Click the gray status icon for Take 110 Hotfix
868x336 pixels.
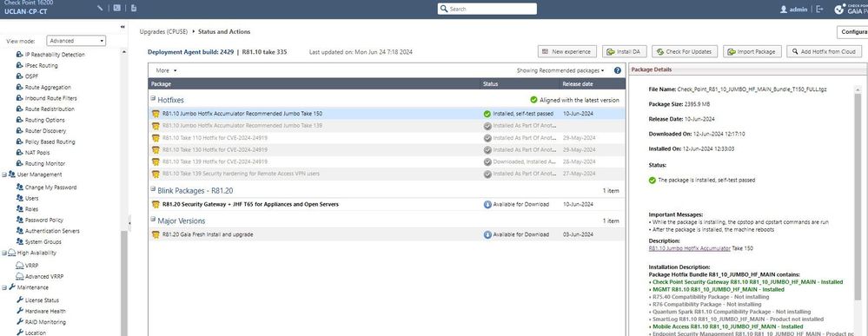(x=487, y=138)
